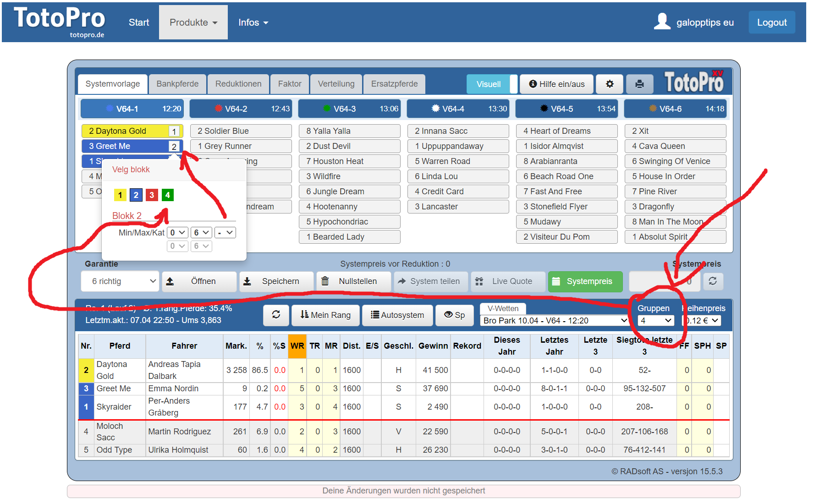This screenshot has width=814, height=504.
Task: Select green block 4 swatch
Action: pos(167,195)
